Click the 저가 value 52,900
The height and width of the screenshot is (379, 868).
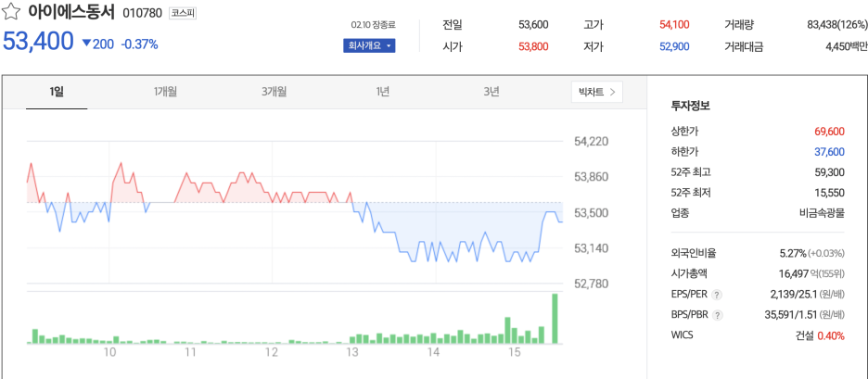click(674, 47)
